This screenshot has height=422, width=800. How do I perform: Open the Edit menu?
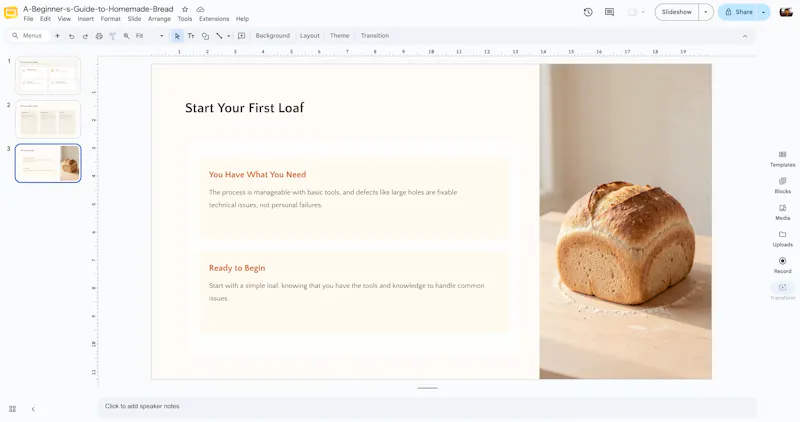(45, 19)
